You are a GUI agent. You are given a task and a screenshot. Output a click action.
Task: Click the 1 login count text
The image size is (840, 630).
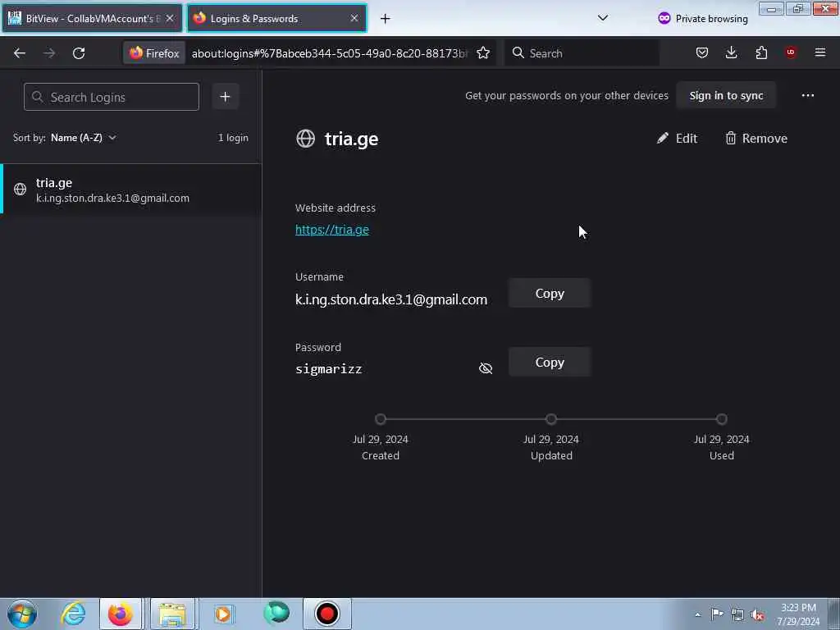(233, 138)
